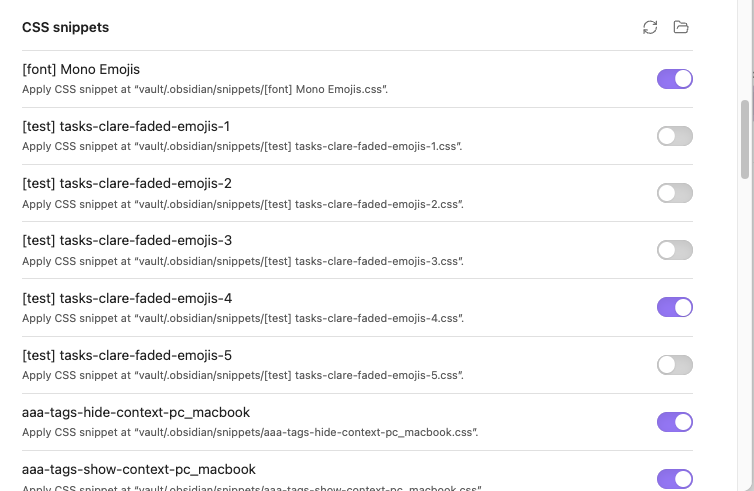Click the tasks-clare-faded-emojis-1 snippet title
This screenshot has width=754, height=491.
click(126, 126)
